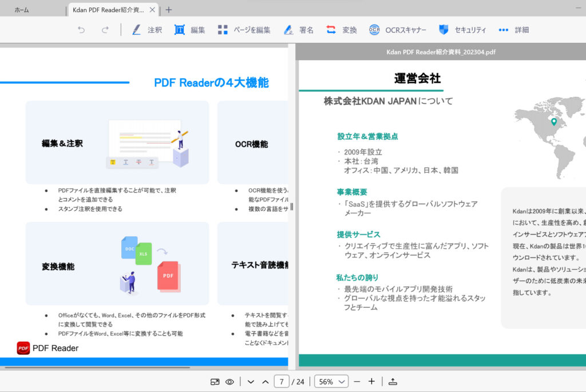Click the red PDF Reader logo icon
The width and height of the screenshot is (586, 392).
click(23, 348)
